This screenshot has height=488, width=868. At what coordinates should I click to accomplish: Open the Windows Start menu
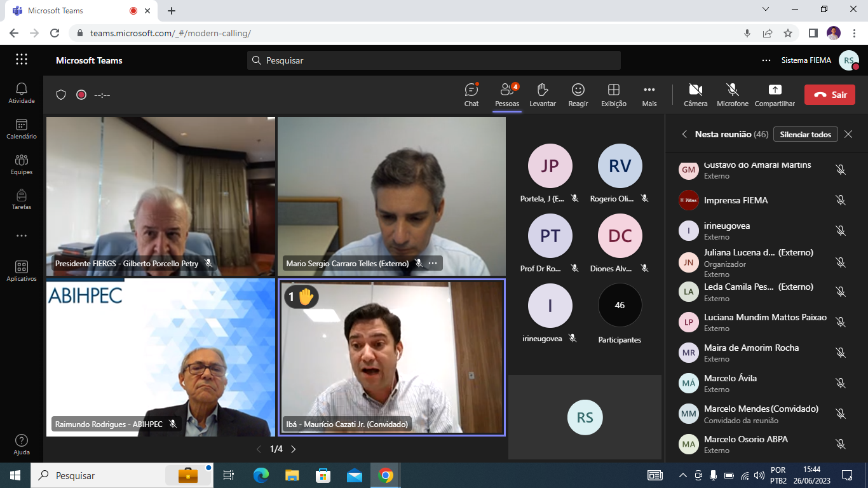tap(15, 475)
